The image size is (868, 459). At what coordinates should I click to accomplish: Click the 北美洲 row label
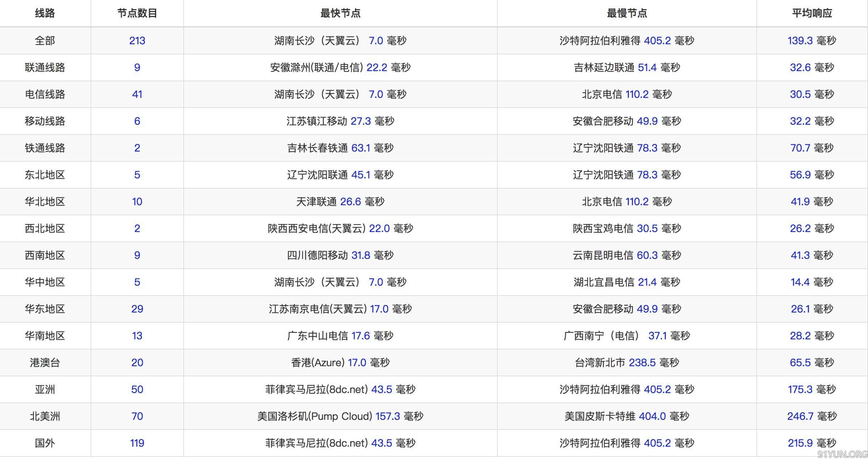(45, 416)
